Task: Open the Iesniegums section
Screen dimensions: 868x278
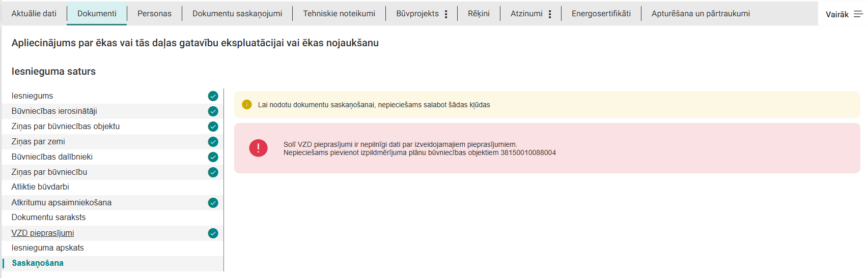Action: tap(113, 96)
